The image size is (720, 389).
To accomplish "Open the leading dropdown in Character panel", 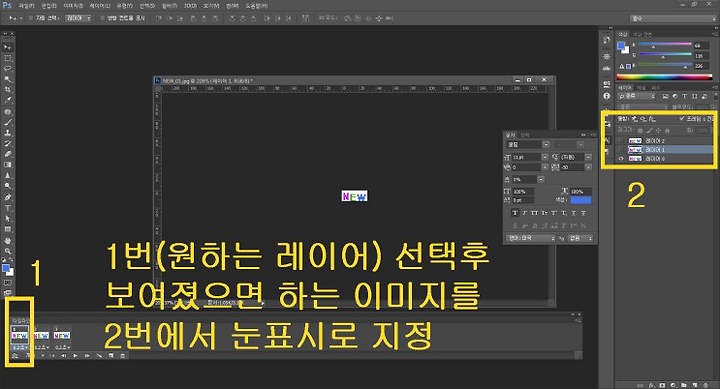I will pyautogui.click(x=588, y=157).
